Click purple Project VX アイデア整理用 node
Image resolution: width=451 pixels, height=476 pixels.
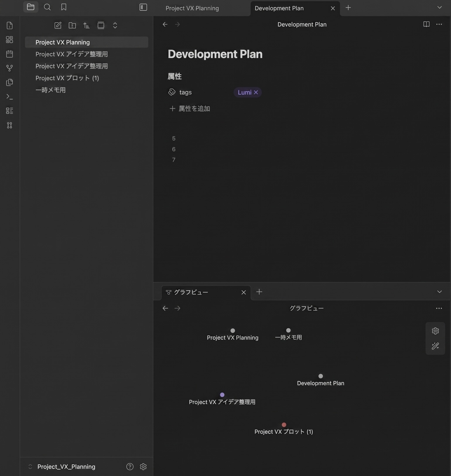coord(222,395)
